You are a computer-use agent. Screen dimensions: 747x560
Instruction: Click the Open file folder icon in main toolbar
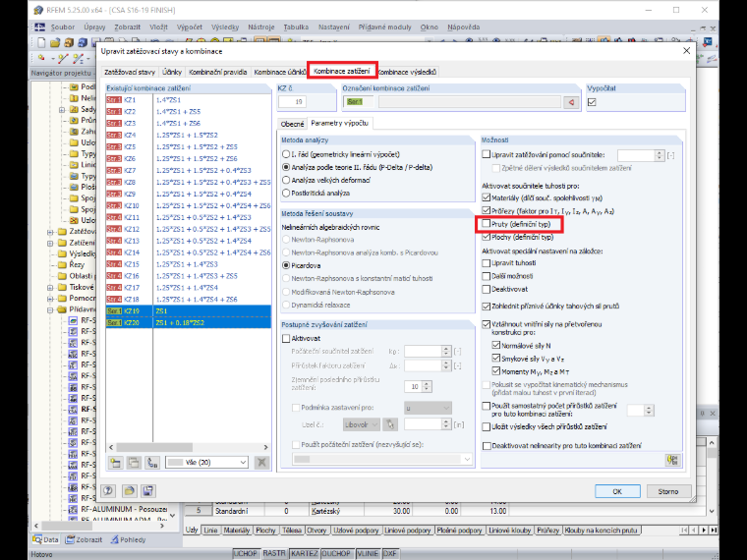coord(55,43)
